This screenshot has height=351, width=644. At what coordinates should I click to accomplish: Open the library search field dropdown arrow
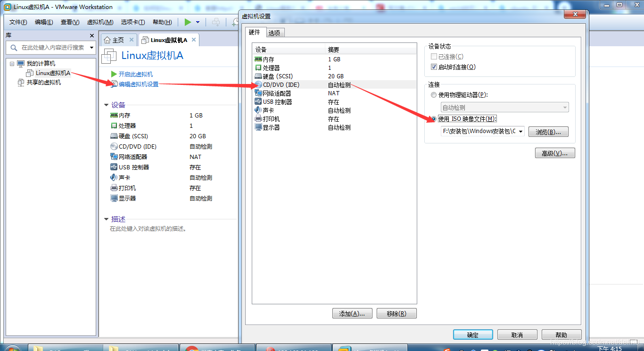tap(91, 48)
